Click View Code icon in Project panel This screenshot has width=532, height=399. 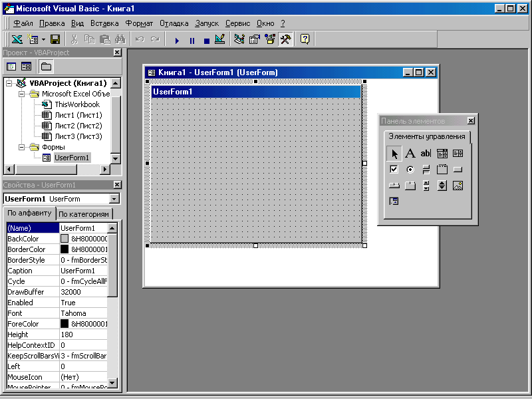[11, 66]
